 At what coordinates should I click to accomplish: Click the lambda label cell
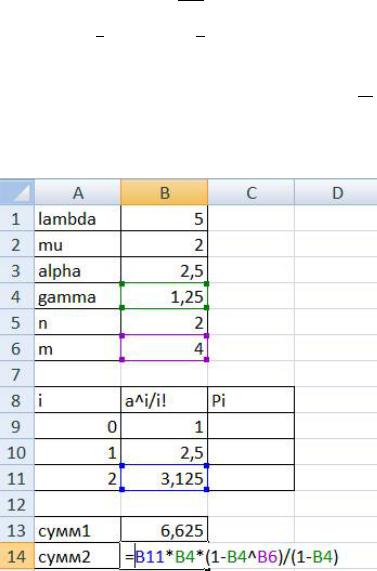pyautogui.click(x=78, y=218)
